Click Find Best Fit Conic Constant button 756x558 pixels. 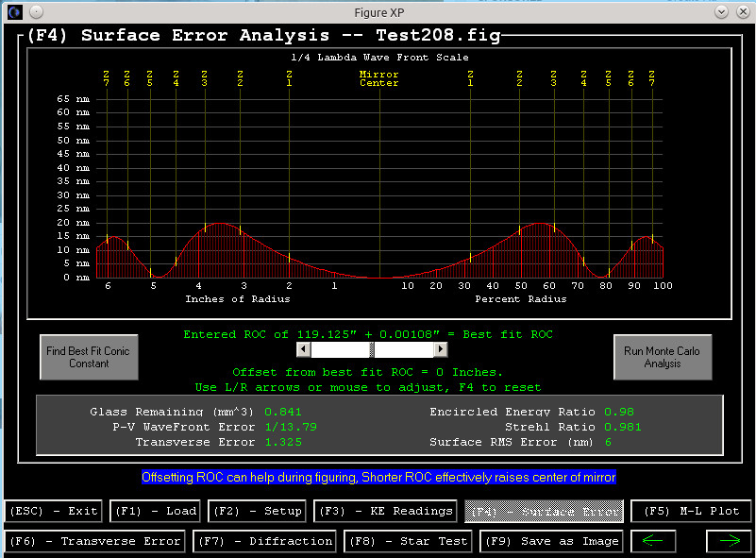pyautogui.click(x=89, y=358)
